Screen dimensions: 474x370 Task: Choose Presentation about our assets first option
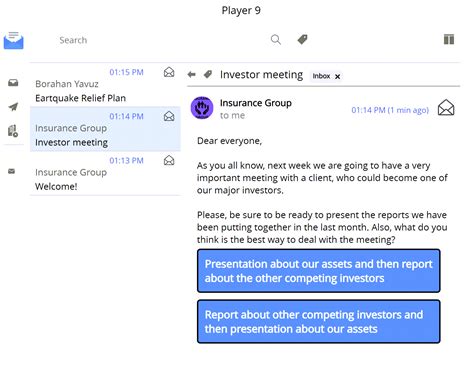coord(319,271)
